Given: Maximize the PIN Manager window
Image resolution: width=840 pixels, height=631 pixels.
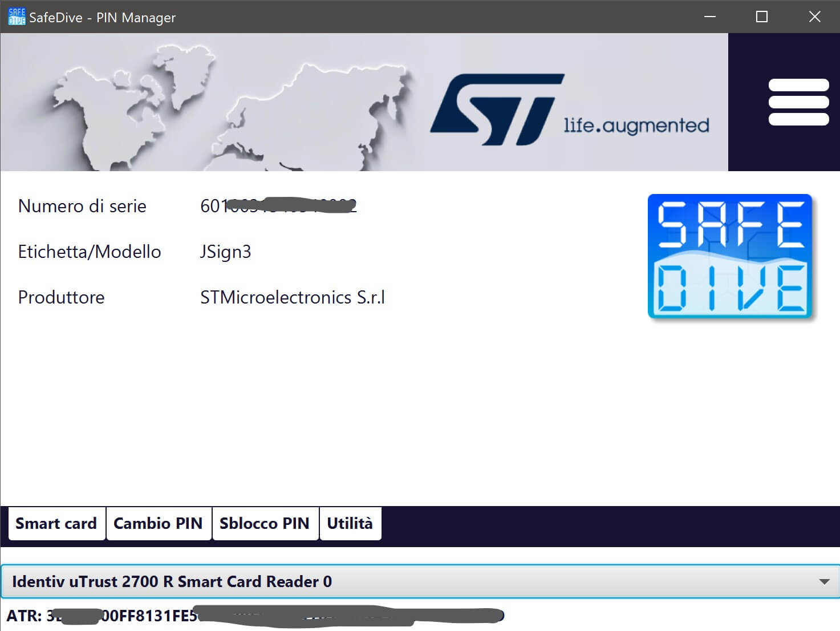Looking at the screenshot, I should click(x=761, y=17).
